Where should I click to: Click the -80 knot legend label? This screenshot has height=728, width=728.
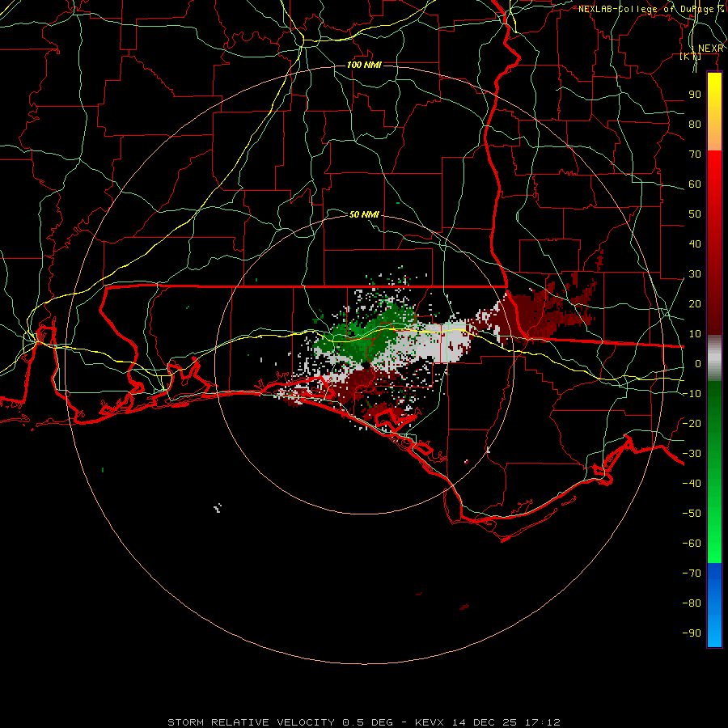692,603
